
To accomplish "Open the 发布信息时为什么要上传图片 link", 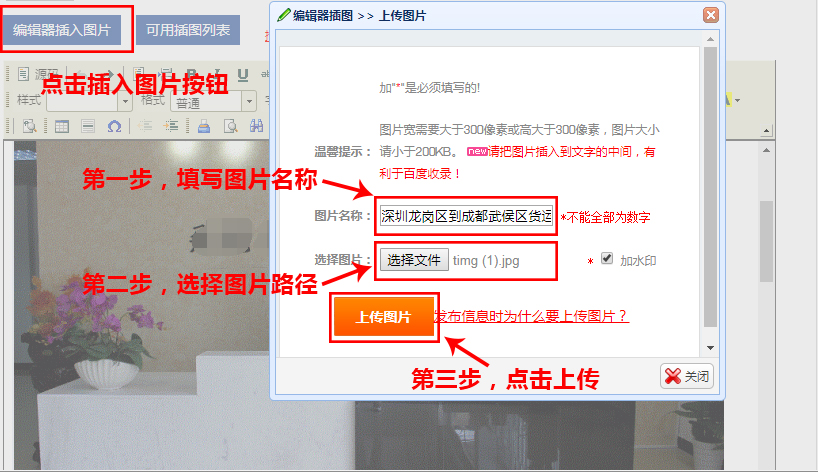I will point(532,316).
